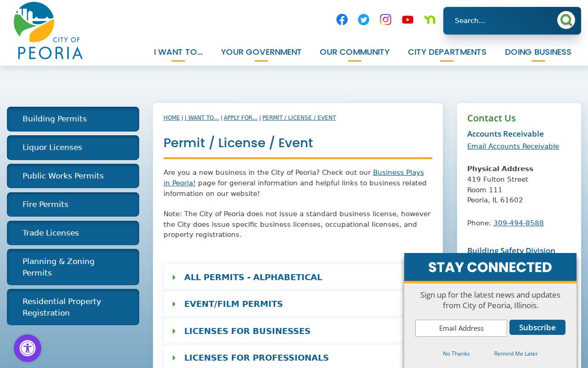Go to Liquor Licenses sidebar button
Screen dimensions: 588x368
73,147
